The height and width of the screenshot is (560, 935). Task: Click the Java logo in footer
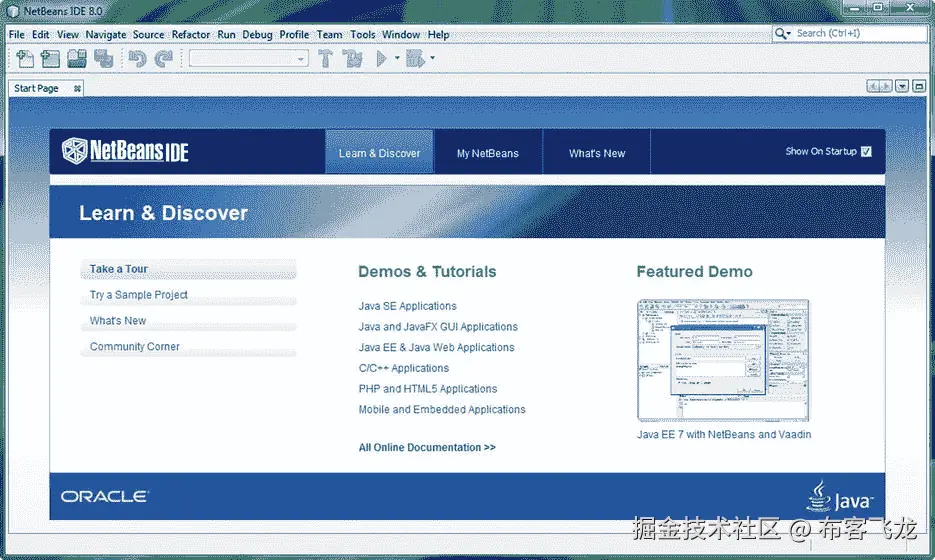[840, 496]
